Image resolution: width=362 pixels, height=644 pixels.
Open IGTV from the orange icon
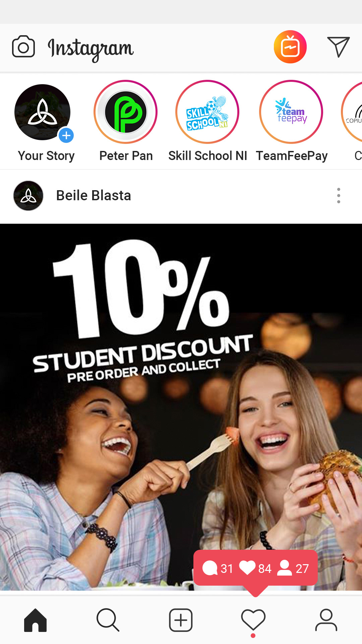290,47
